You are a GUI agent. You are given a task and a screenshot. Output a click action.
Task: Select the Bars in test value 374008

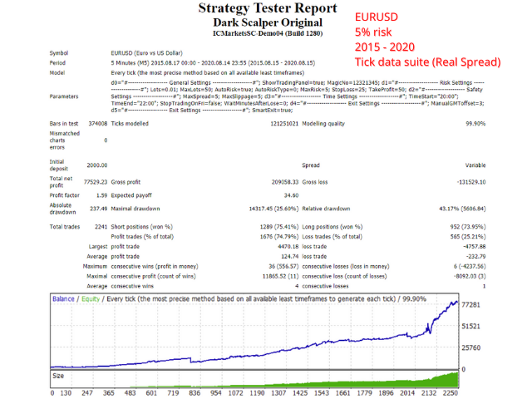(98, 124)
